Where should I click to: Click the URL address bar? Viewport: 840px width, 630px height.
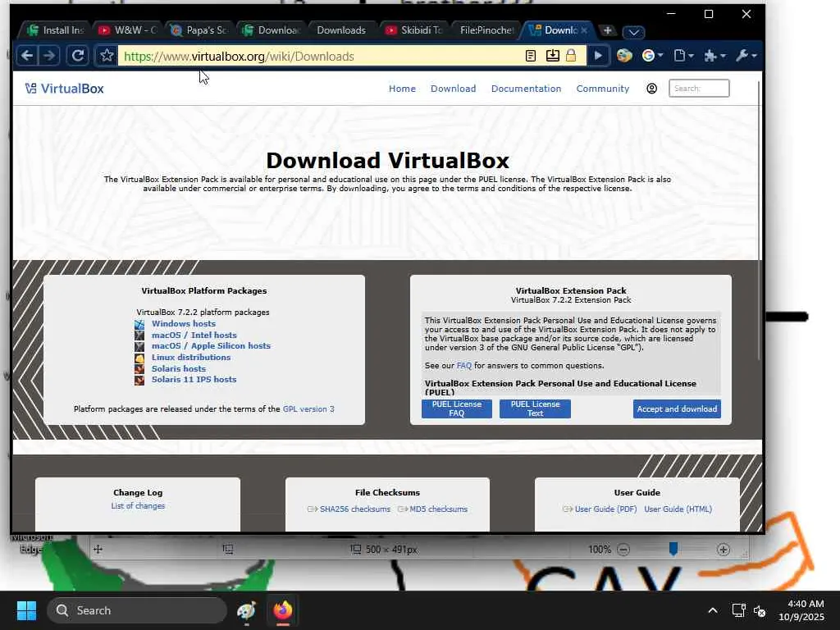[322, 57]
